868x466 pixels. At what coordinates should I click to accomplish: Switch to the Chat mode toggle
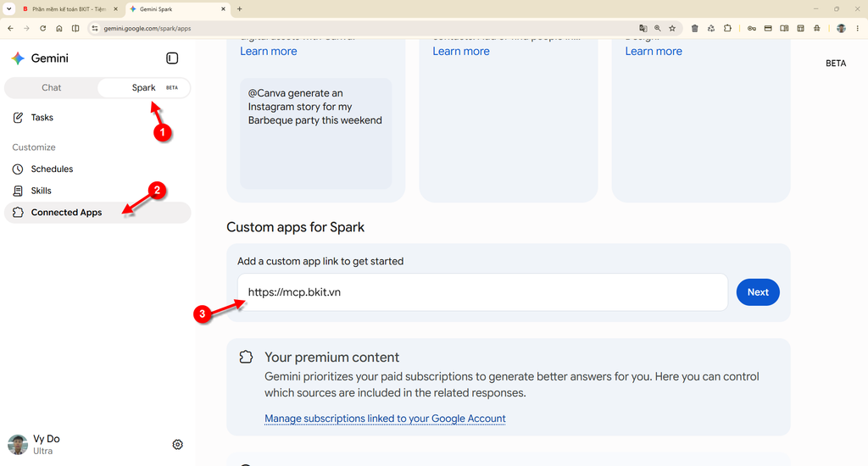[x=52, y=87]
